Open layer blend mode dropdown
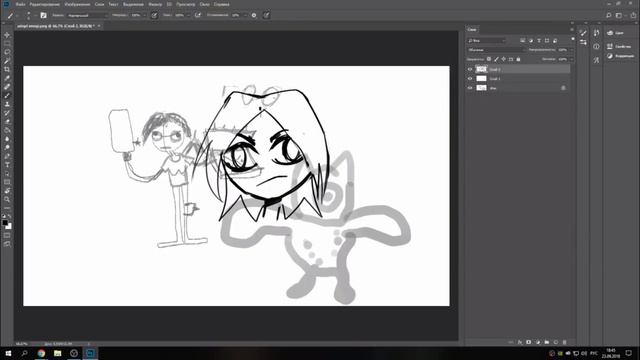This screenshot has height=360, width=640. pyautogui.click(x=496, y=50)
